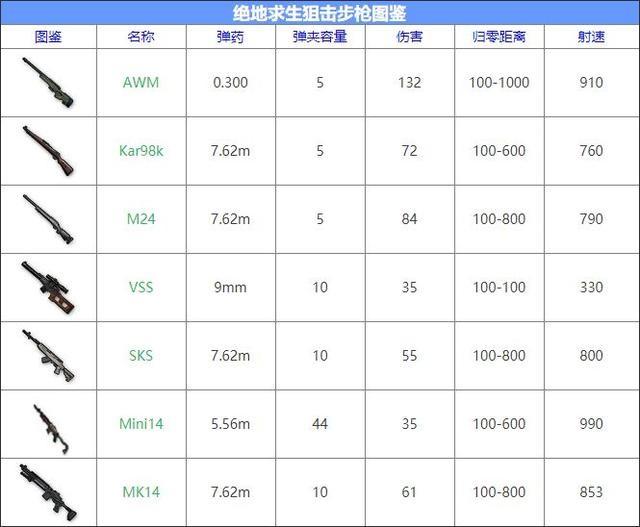Click the SKS rifle image
Viewport: 640px width, 527px height.
(x=48, y=356)
